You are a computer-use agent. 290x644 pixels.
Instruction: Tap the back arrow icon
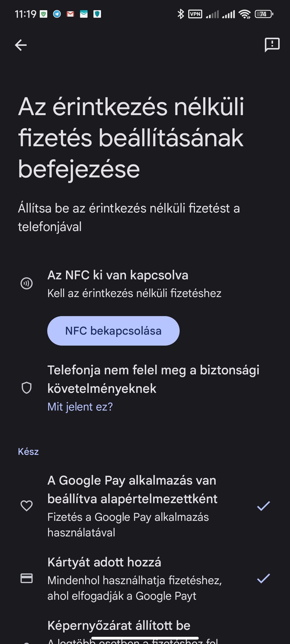[x=21, y=45]
